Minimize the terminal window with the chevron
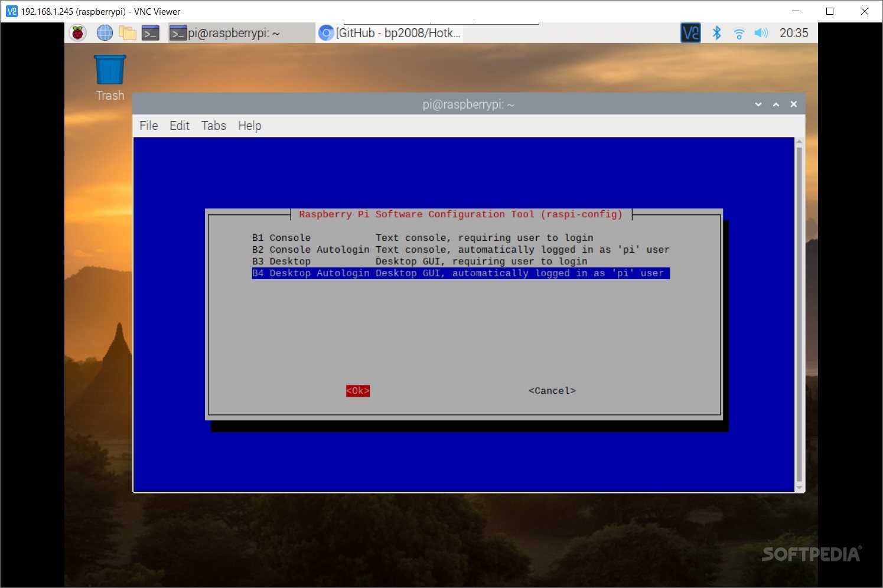 [x=758, y=104]
